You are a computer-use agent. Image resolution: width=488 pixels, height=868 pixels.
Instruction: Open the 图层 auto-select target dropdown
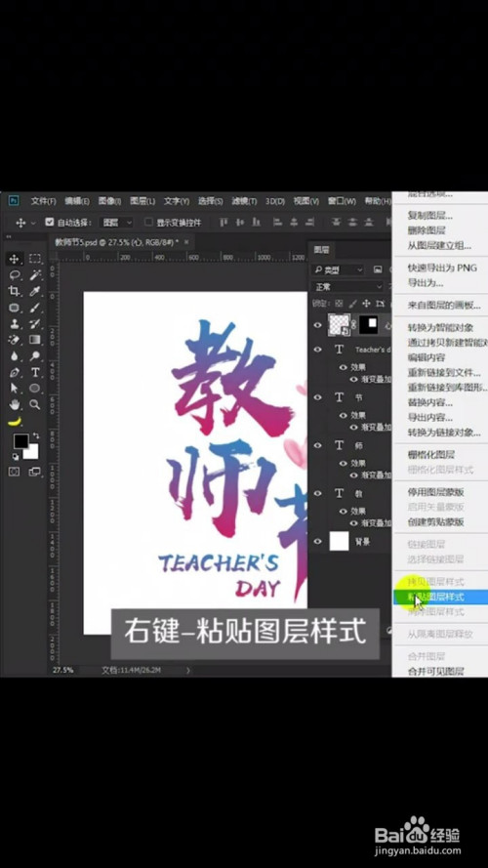[117, 222]
